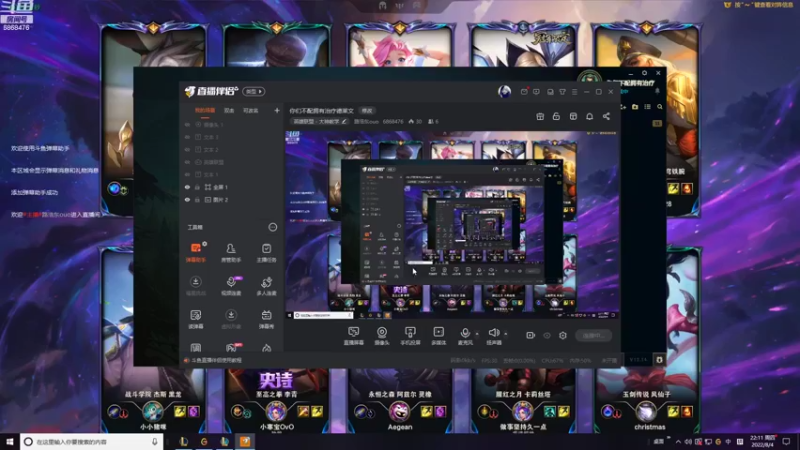The image size is (800, 450).
Task: Toggle lock on 图片 2 source
Action: 197,199
